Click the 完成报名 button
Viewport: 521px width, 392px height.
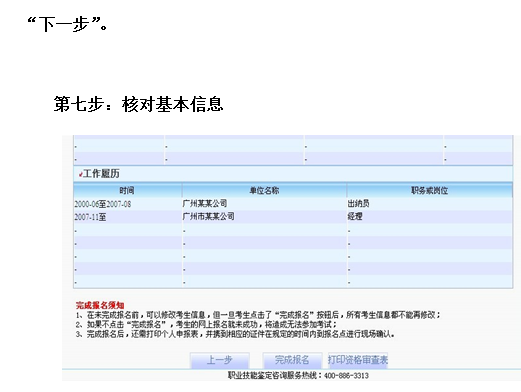(292, 360)
